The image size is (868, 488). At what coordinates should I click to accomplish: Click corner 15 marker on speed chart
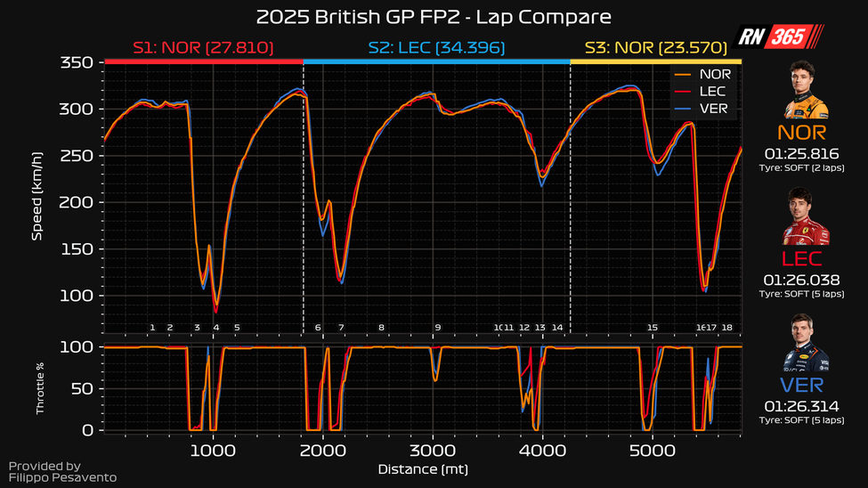click(653, 328)
